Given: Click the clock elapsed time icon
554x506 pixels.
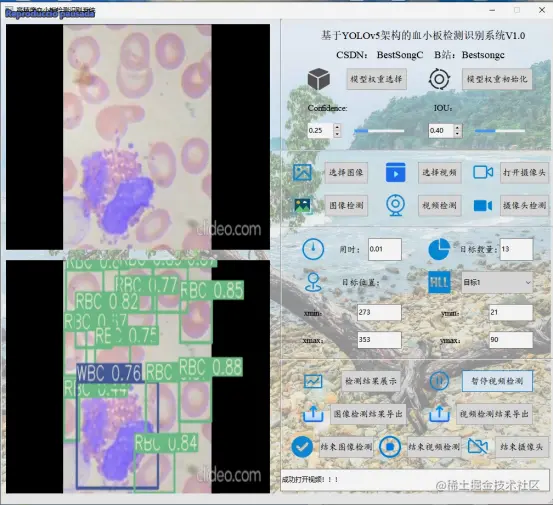Looking at the screenshot, I should point(313,249).
